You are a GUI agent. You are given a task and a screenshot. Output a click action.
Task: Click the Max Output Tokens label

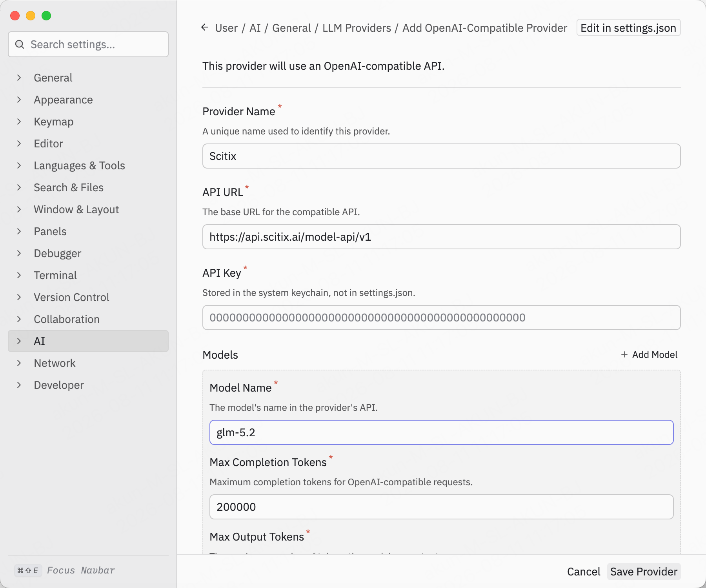point(257,537)
